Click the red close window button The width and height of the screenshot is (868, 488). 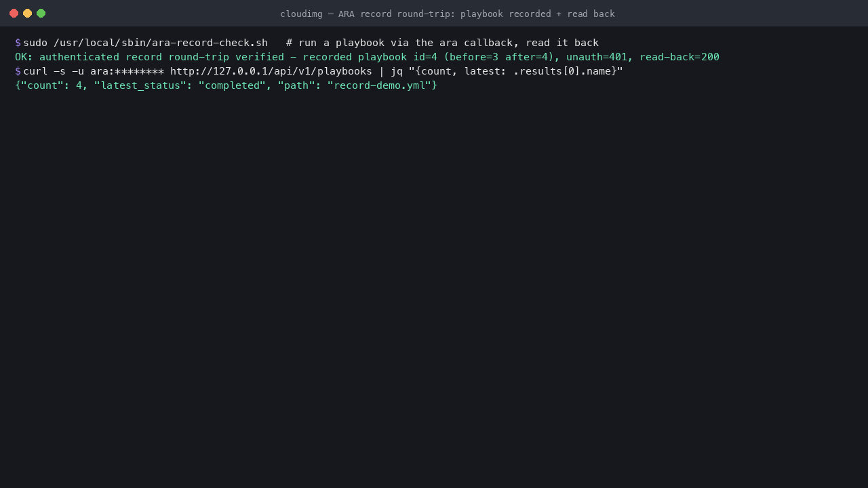14,14
